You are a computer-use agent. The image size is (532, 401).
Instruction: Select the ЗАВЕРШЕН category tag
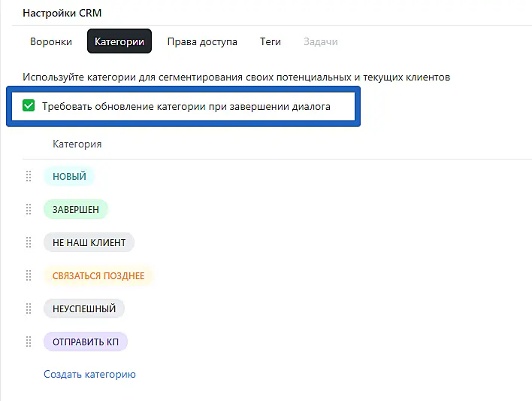coord(76,209)
